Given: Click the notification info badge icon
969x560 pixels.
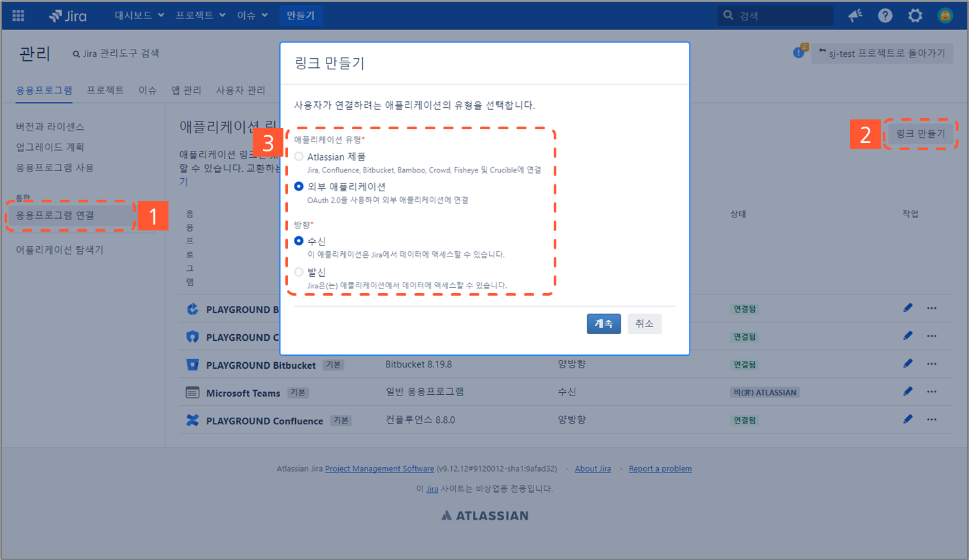Looking at the screenshot, I should (x=799, y=52).
